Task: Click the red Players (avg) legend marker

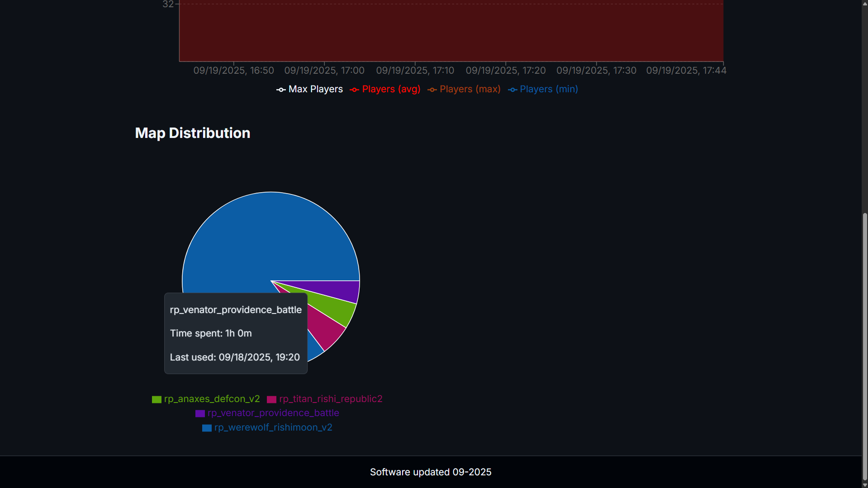Action: pyautogui.click(x=354, y=90)
